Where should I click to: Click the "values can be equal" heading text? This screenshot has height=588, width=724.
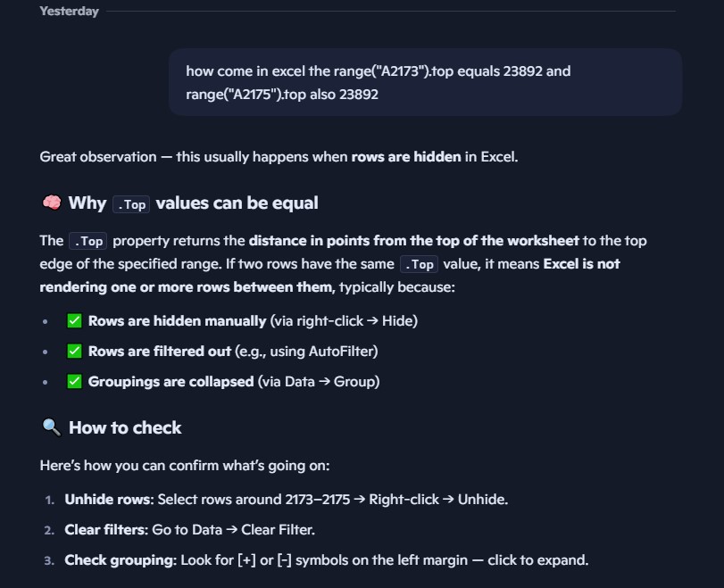point(237,203)
